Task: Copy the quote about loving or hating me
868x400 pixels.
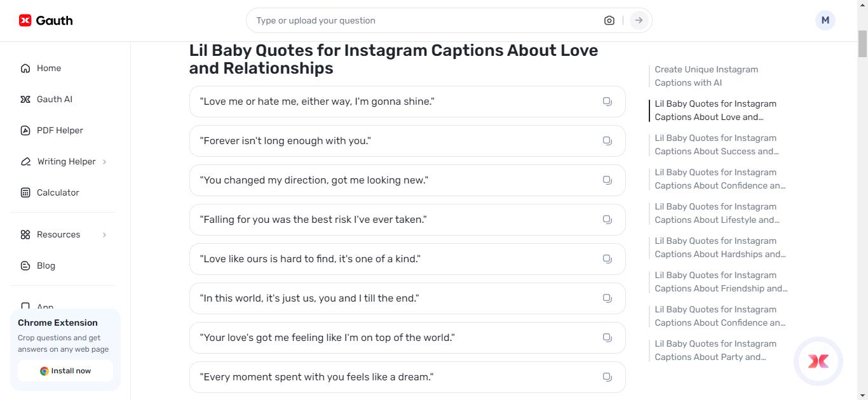Action: click(607, 101)
